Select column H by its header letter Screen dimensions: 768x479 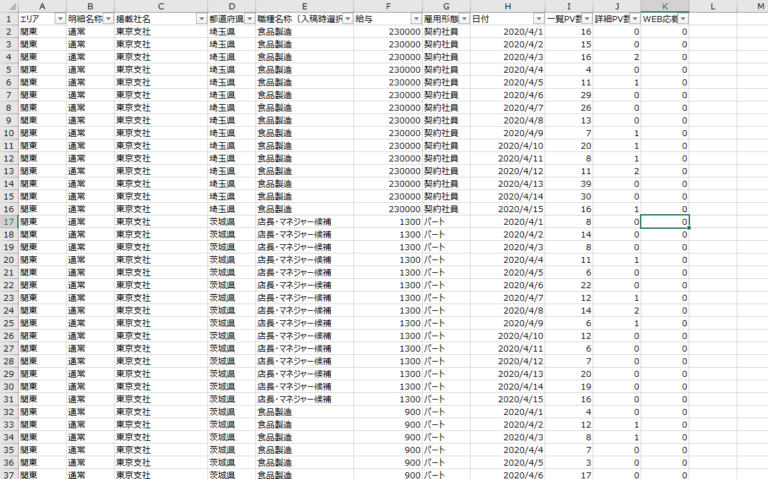507,6
